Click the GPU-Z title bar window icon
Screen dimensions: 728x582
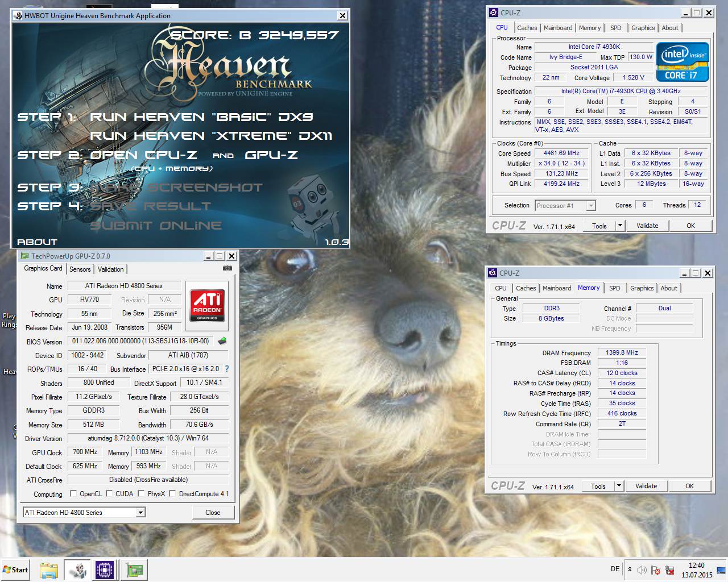pos(25,256)
